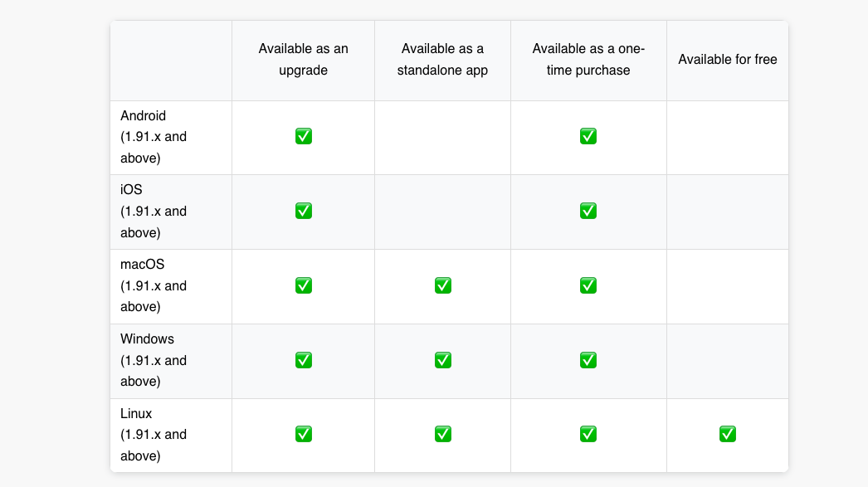The image size is (868, 487).
Task: Click Windows one-time purchase checkmark
Action: click(588, 360)
